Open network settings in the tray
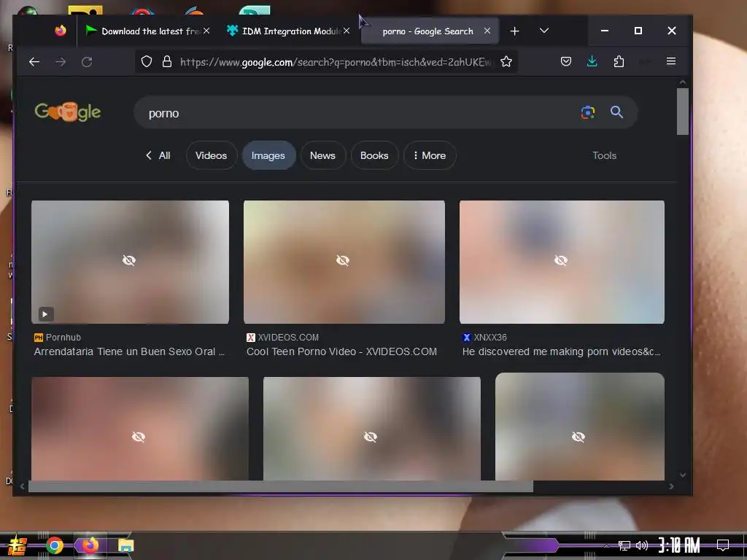The image size is (747, 560). (x=624, y=545)
